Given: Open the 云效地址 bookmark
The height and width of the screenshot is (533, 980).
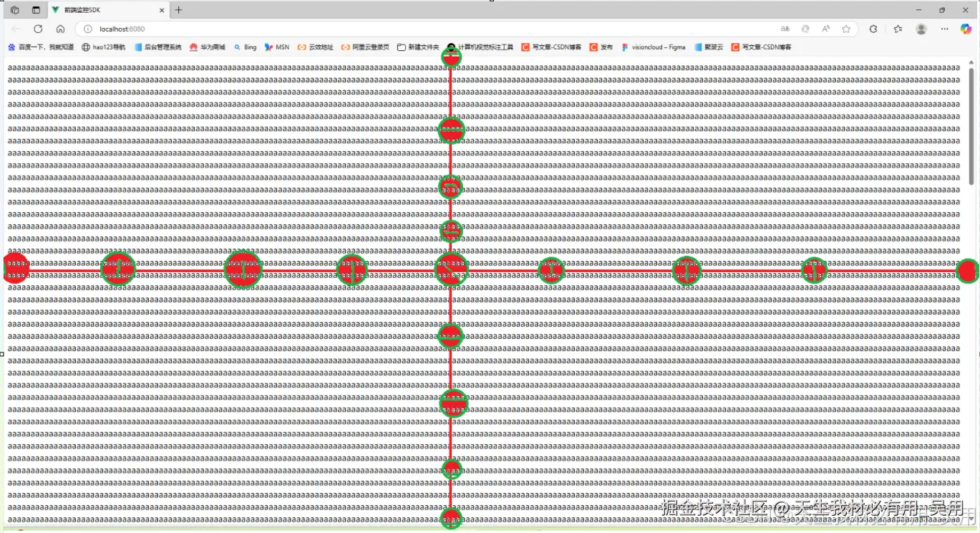Looking at the screenshot, I should coord(316,47).
